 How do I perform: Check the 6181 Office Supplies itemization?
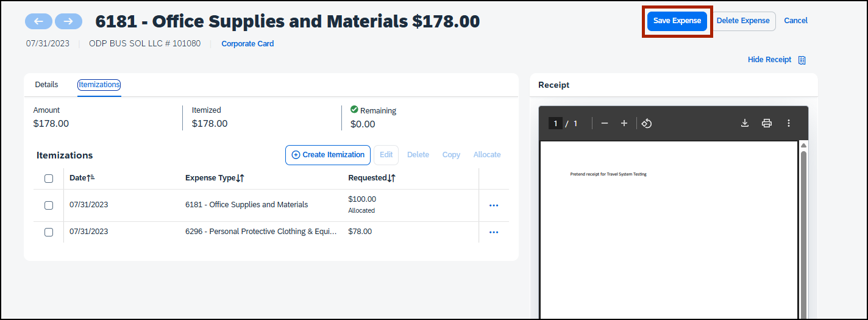49,205
